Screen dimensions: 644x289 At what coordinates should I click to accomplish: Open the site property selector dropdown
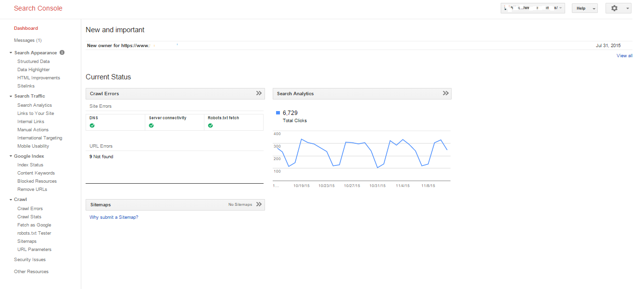(x=532, y=8)
